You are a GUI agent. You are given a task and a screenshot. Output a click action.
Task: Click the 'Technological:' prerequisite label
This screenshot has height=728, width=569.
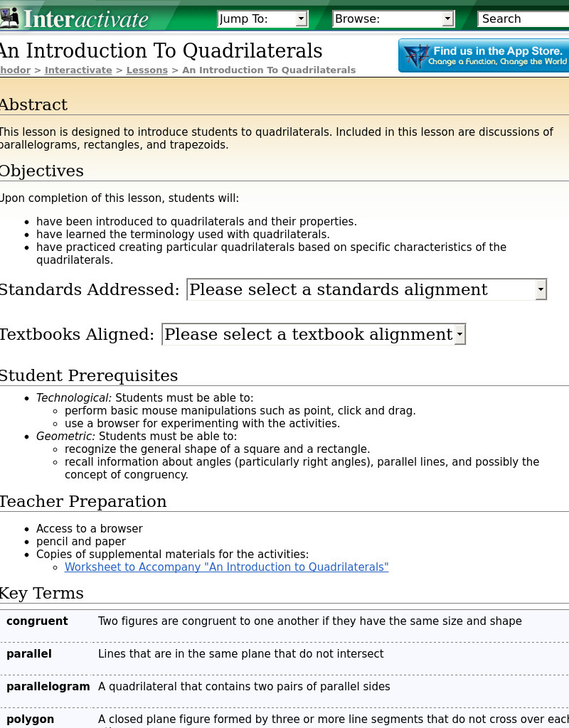click(74, 398)
